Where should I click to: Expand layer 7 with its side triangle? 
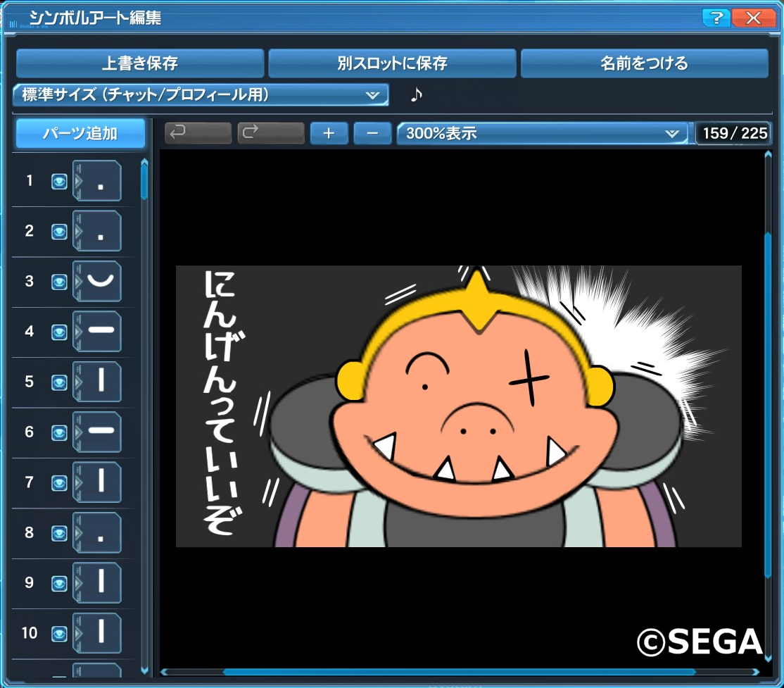[77, 483]
